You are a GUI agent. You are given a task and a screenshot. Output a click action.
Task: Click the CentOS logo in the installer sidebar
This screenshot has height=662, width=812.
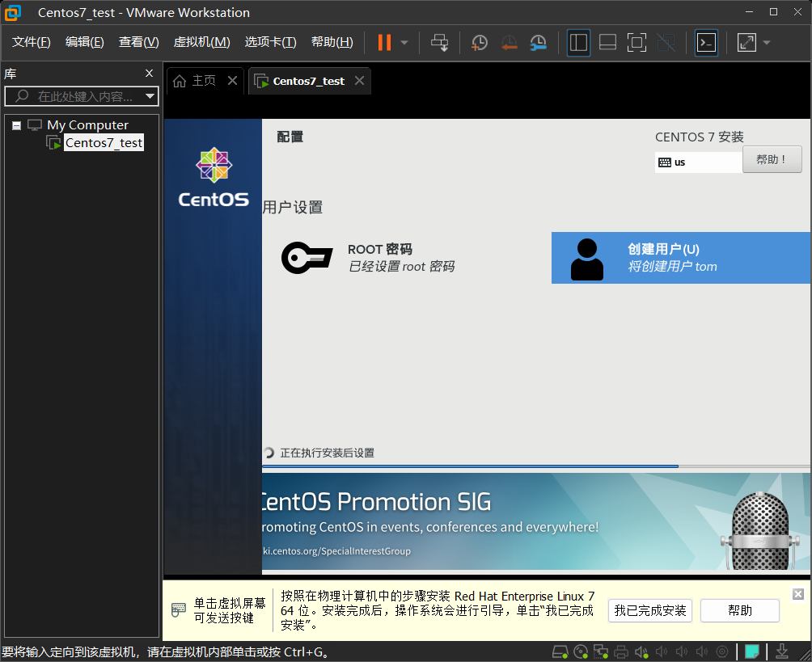(214, 178)
